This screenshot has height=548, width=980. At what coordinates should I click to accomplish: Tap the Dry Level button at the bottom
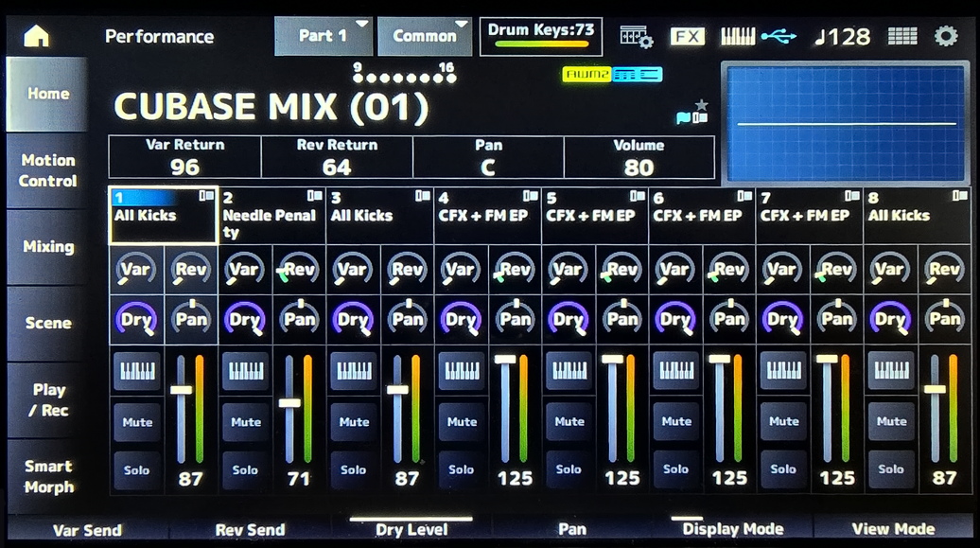pos(411,529)
